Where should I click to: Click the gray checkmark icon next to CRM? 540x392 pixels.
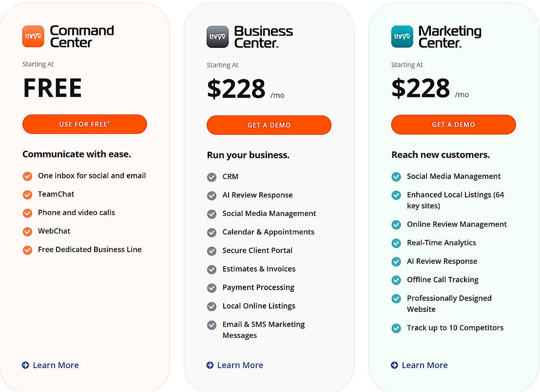tap(212, 177)
